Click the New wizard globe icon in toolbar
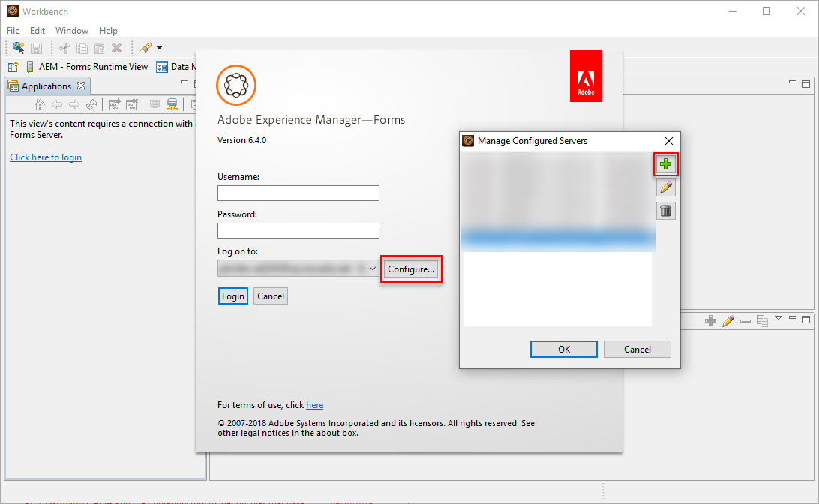Screen dimensions: 819x504 [x=18, y=48]
